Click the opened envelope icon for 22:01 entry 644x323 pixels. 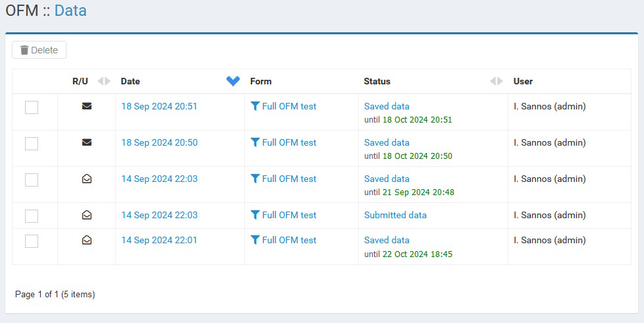pyautogui.click(x=87, y=240)
